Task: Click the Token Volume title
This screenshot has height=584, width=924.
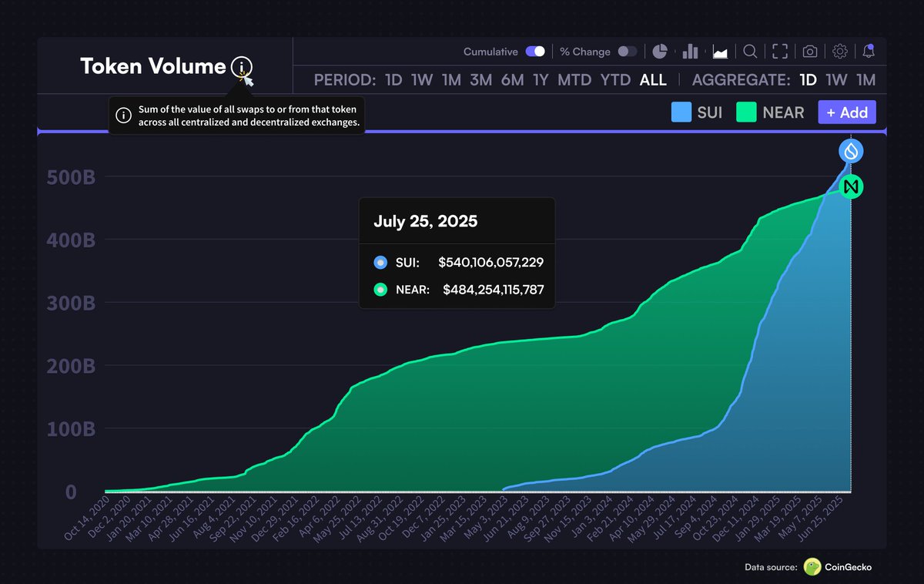Action: point(152,66)
